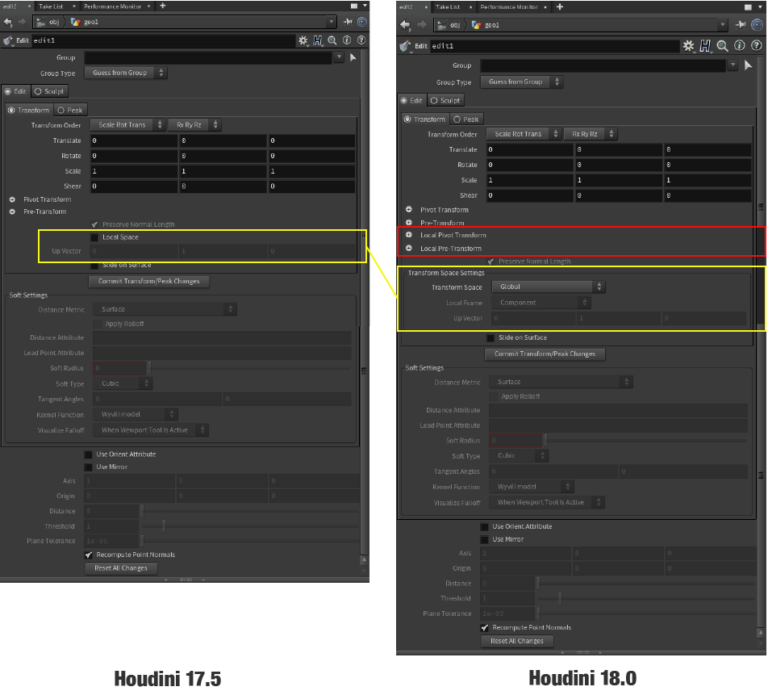Click Commit Transform/Peak Changes button in left panel
The width and height of the screenshot is (768, 691).
pos(149,281)
